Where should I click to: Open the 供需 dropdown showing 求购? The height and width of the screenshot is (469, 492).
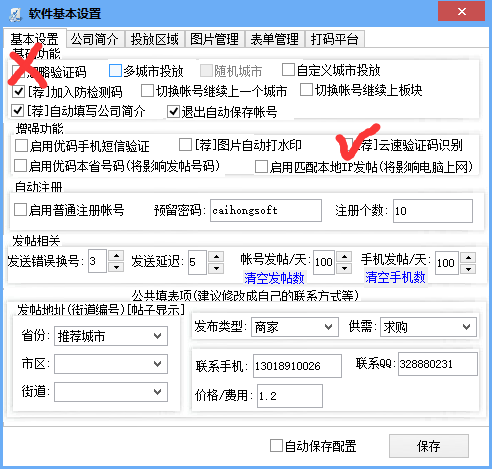[x=428, y=327]
